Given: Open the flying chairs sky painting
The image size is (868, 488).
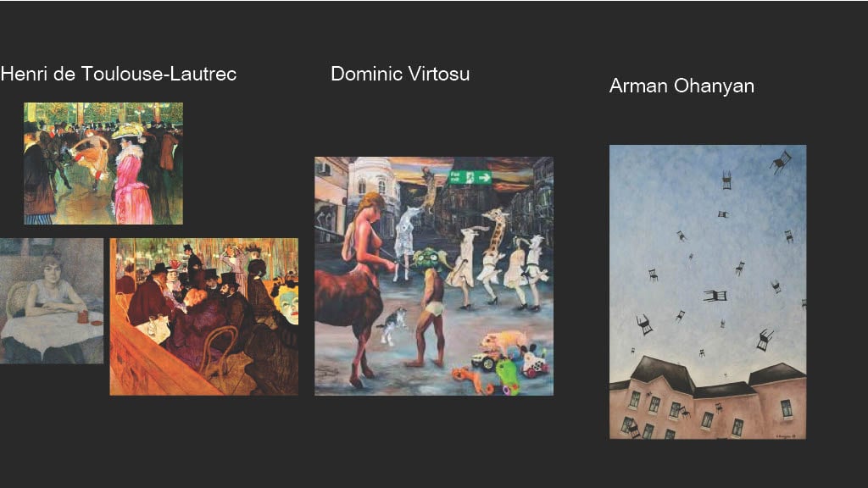Looking at the screenshot, I should pyautogui.click(x=708, y=291).
